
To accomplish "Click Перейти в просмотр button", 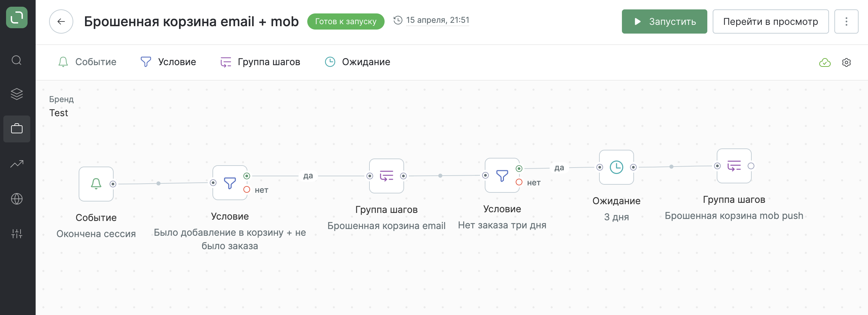I will (x=770, y=21).
